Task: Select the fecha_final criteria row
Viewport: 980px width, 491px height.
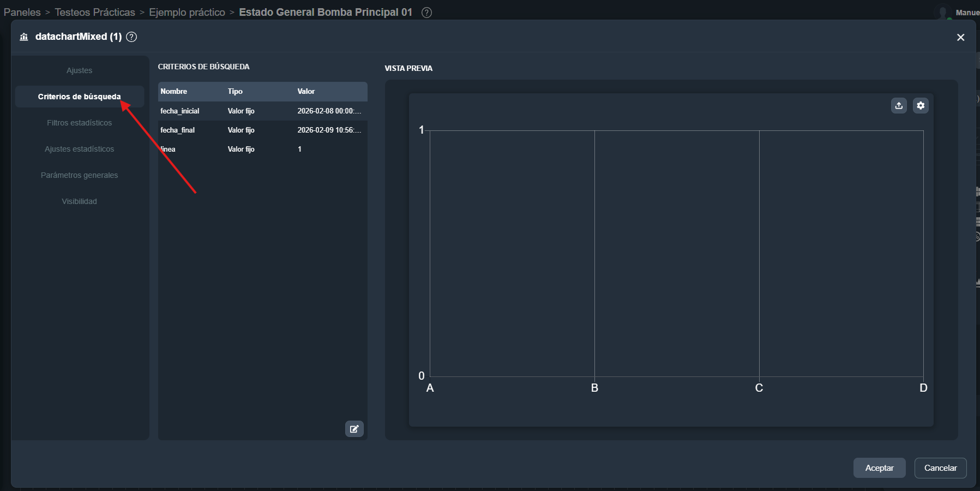Action: point(262,130)
